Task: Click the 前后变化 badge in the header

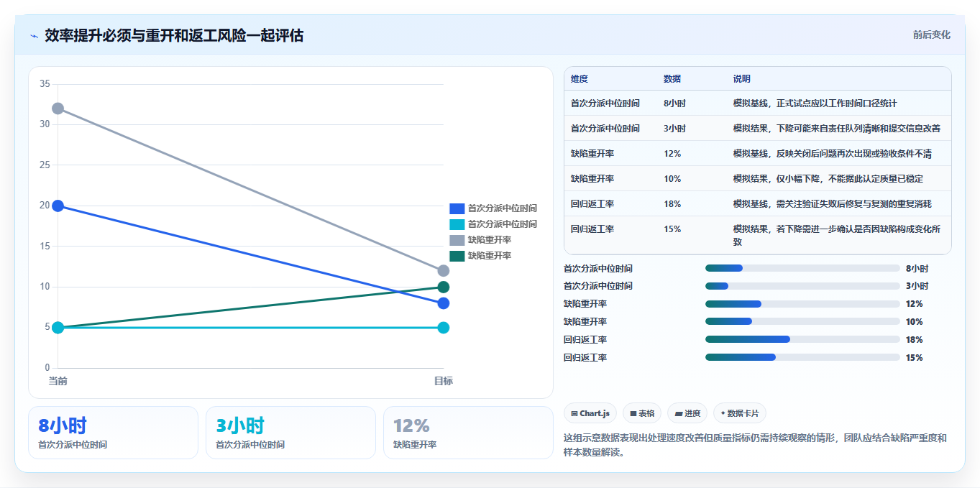Action: 931,34
